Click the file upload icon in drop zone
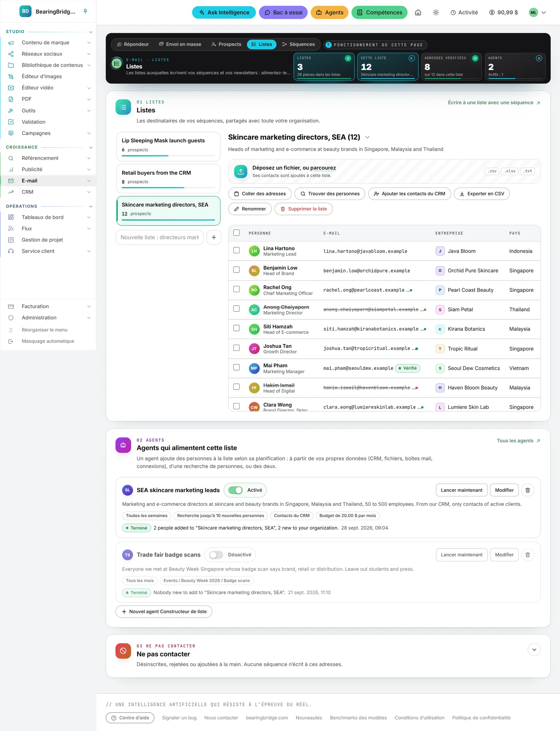This screenshot has height=731, width=560. point(241,171)
